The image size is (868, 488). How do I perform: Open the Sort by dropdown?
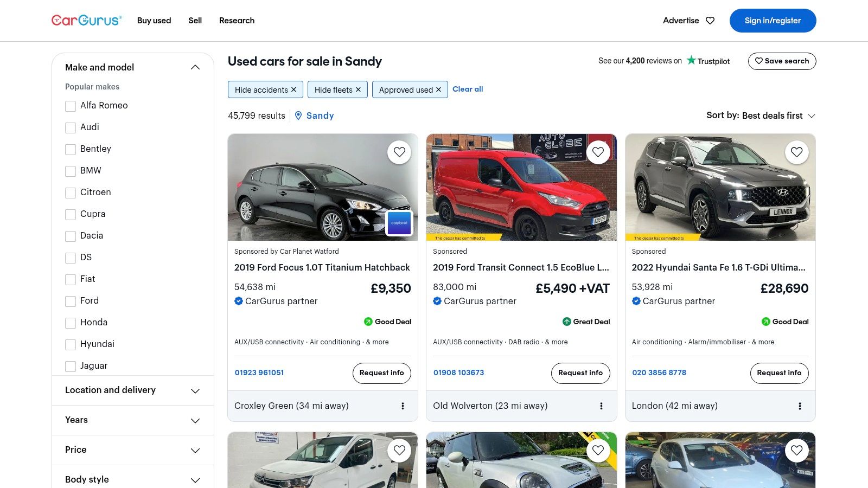(x=761, y=115)
